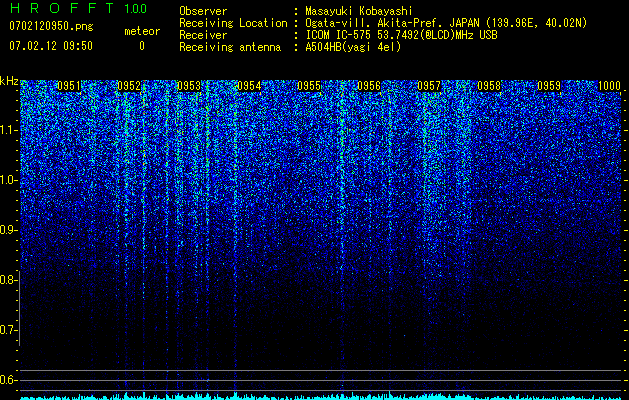Click the 0958 time marker

tap(489, 86)
